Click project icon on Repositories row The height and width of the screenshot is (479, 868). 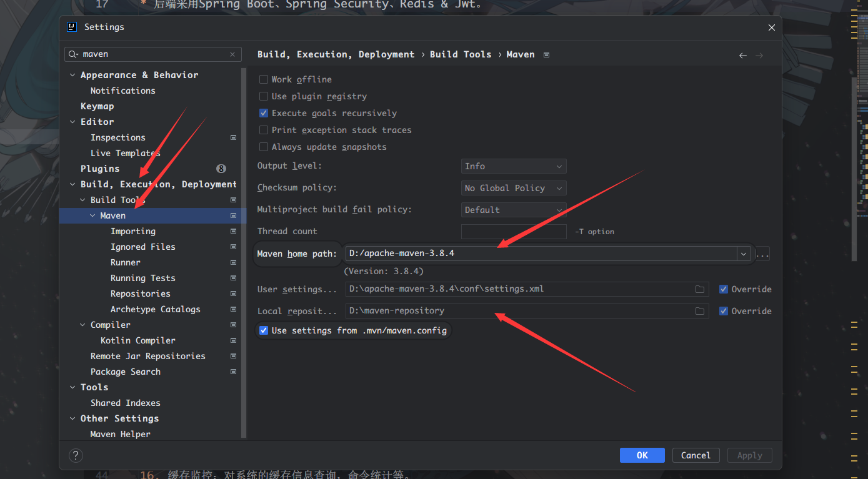point(233,294)
